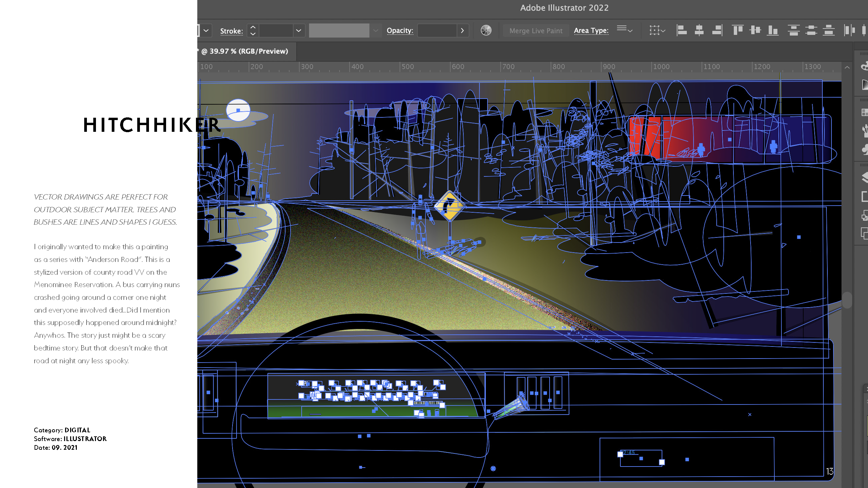Click the stroke weight stepper arrows
The width and height of the screenshot is (868, 488).
coord(253,31)
